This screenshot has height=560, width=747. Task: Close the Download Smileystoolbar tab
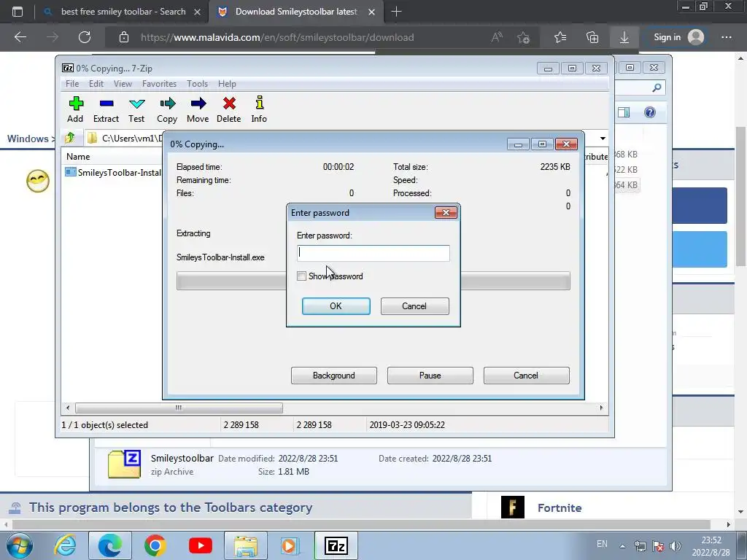coord(371,12)
